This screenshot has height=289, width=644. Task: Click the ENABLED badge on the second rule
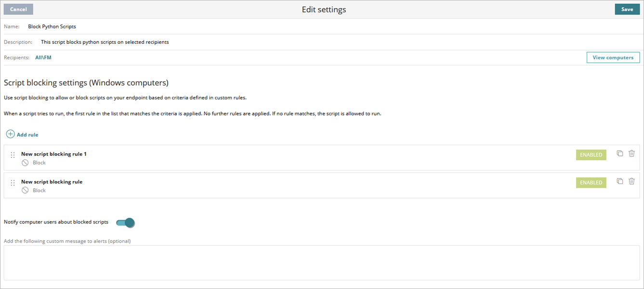tap(591, 182)
